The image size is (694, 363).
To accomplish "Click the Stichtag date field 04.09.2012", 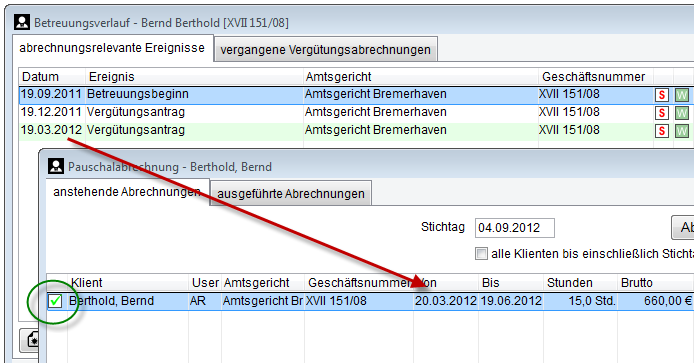I will pyautogui.click(x=514, y=228).
